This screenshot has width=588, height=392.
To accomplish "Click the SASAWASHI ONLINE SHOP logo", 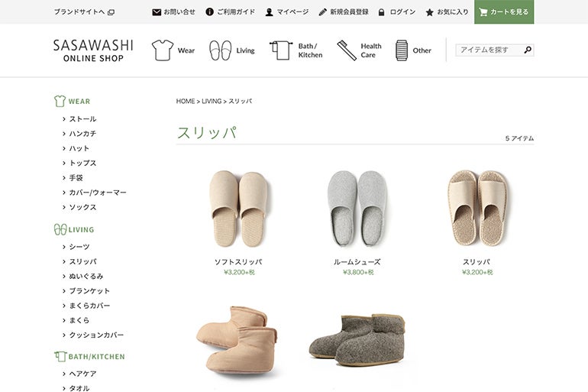I will tap(93, 50).
